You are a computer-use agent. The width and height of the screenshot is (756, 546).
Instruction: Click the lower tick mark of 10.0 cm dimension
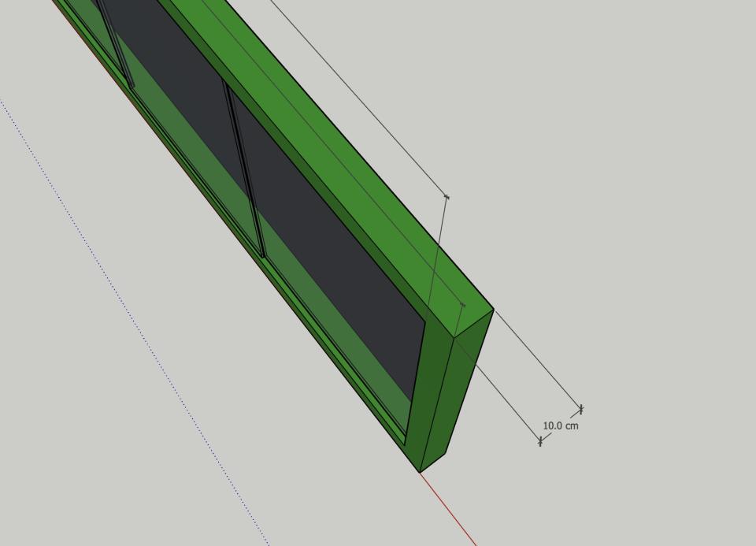[x=540, y=441]
